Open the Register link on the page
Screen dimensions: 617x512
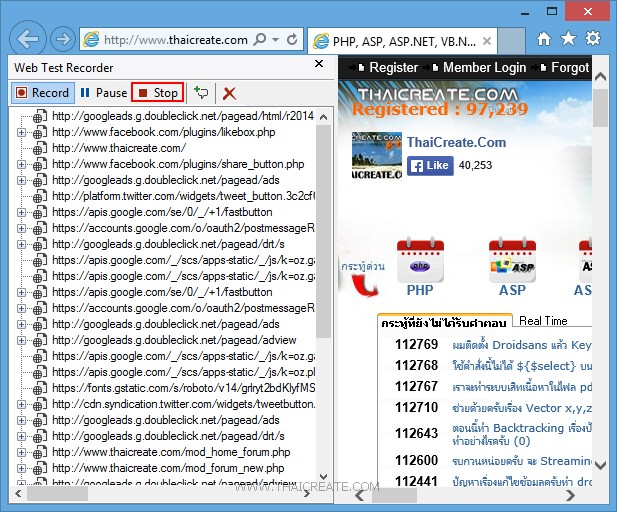pos(393,68)
